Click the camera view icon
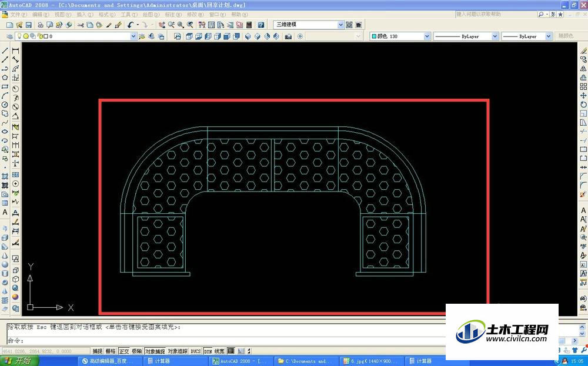The width and height of the screenshot is (588, 366). click(288, 36)
